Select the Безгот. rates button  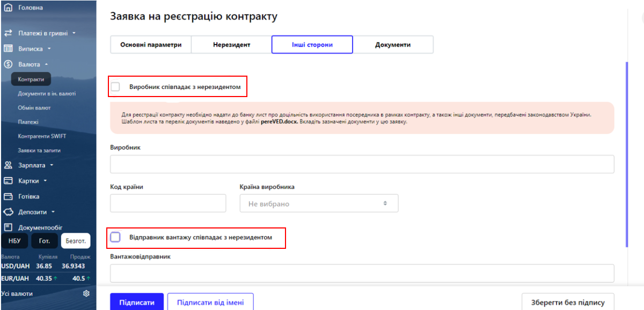tap(76, 241)
